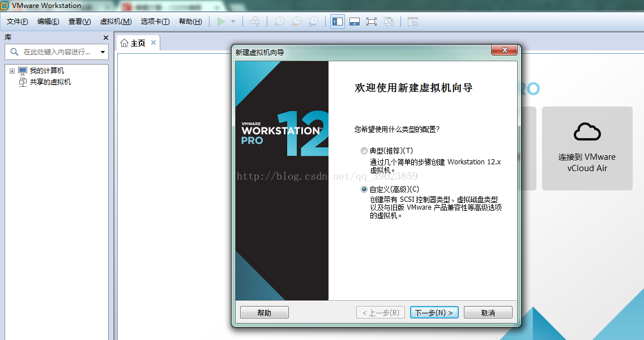The image size is (644, 340).
Task: Click the cloud icon for vCloud Air
Action: (587, 131)
